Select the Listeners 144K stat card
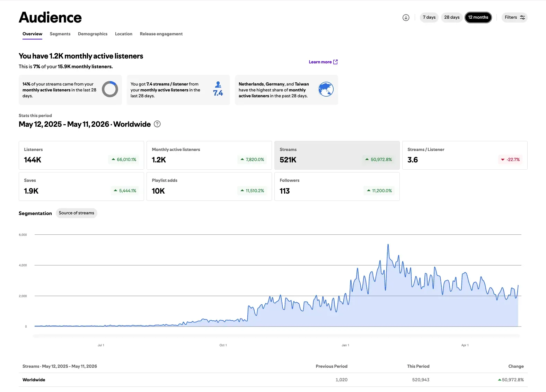 (81, 155)
